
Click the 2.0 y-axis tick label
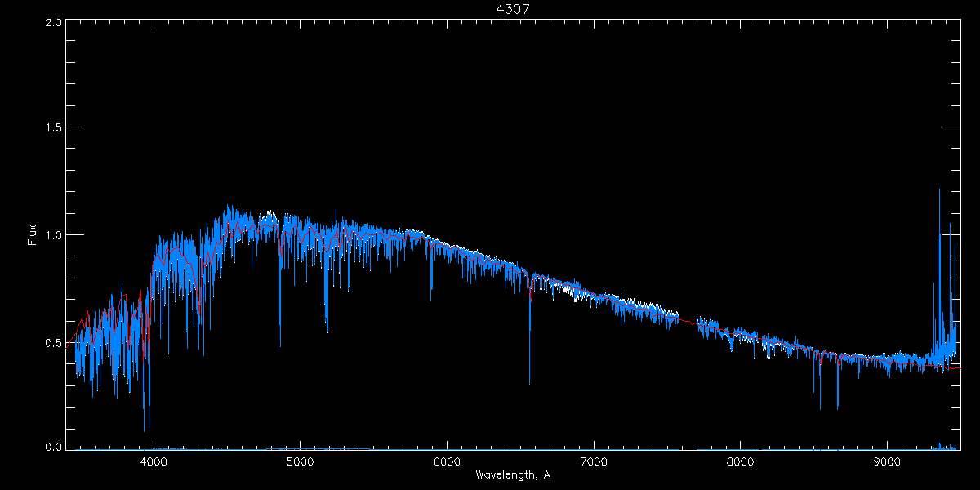click(52, 23)
